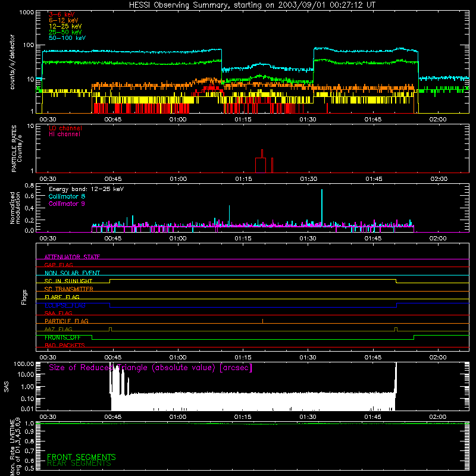The image size is (476, 476).
Task: Click the 25-50 keV legend label
Action: [x=65, y=32]
